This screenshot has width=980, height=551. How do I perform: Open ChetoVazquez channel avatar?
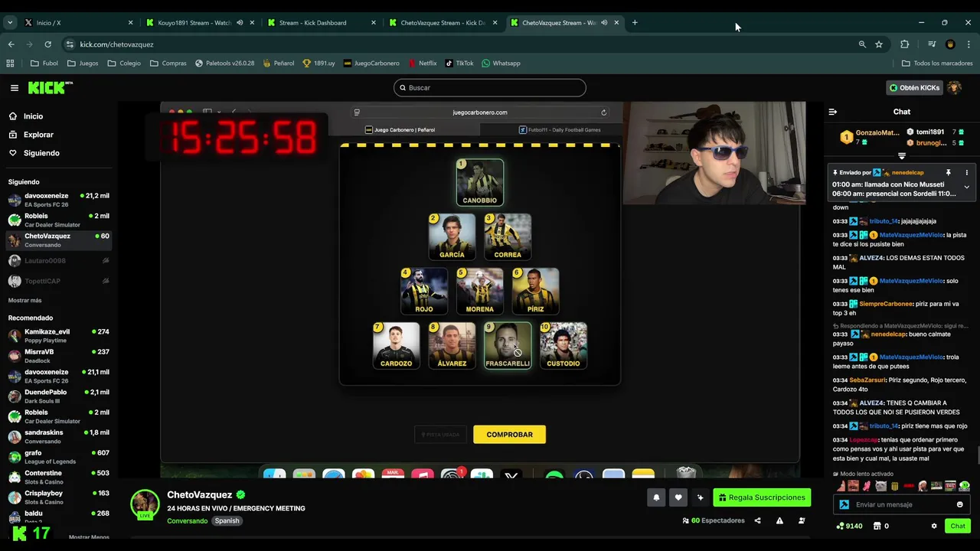click(144, 504)
